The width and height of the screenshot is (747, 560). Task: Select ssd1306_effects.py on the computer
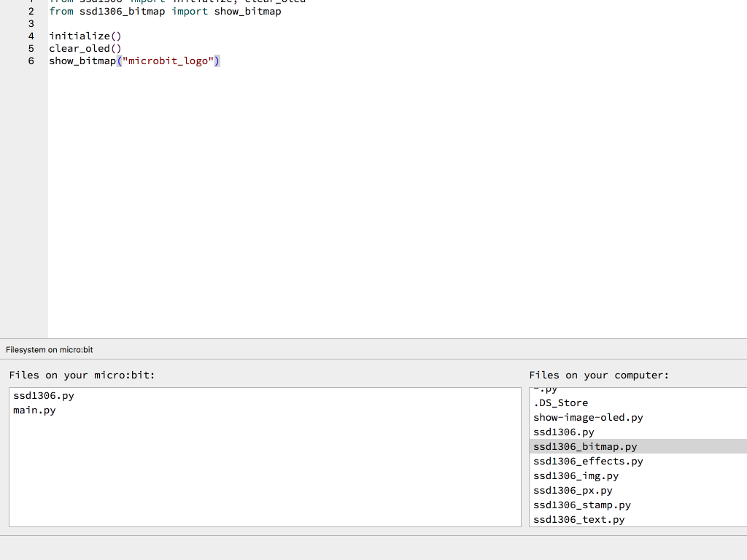[589, 462]
